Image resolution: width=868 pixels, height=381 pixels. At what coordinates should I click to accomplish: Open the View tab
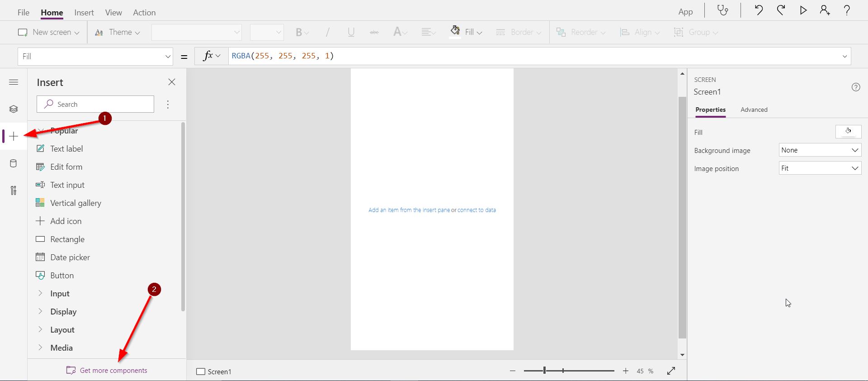tap(113, 13)
